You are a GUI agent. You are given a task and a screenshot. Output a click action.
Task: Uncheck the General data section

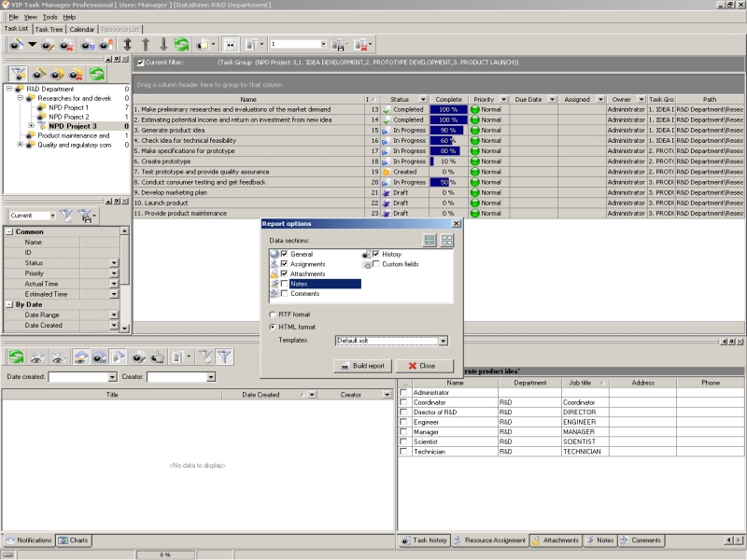pos(285,254)
